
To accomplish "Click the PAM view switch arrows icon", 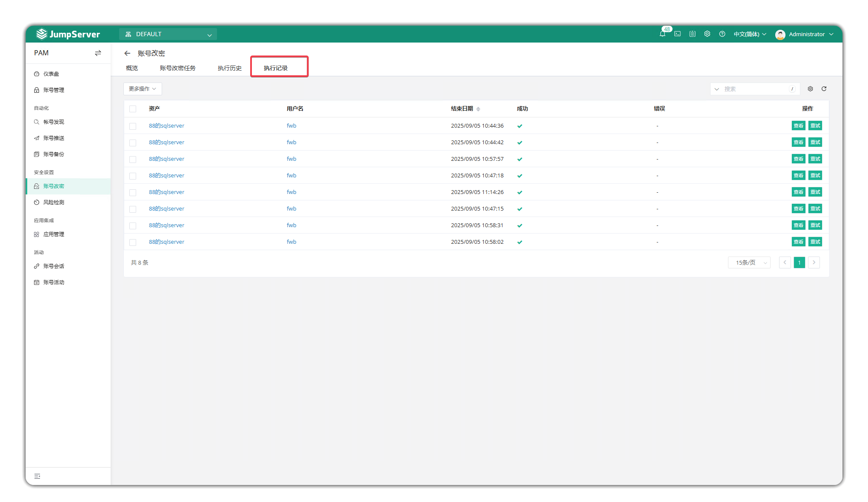I will click(x=98, y=53).
